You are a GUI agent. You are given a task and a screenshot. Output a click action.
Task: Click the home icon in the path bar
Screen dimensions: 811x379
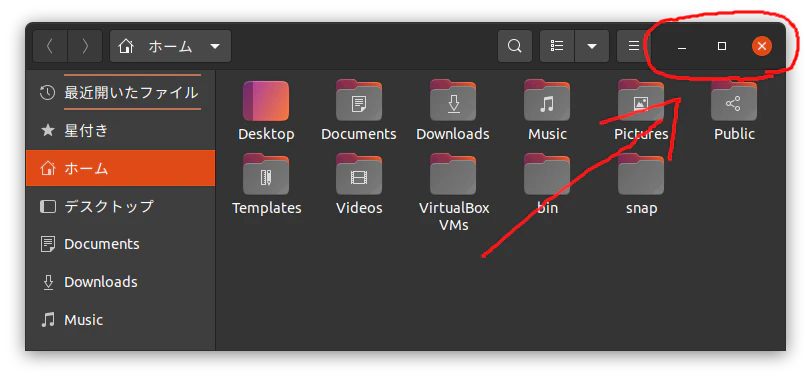[126, 47]
